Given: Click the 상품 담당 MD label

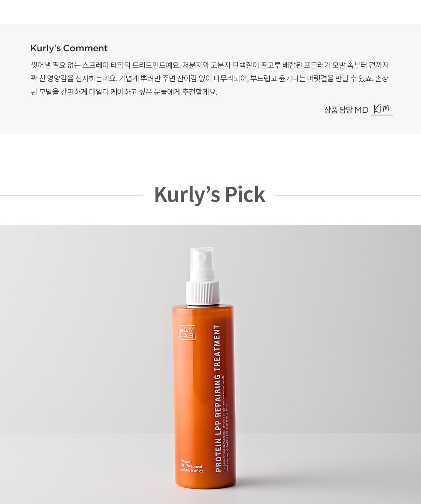Looking at the screenshot, I should [346, 110].
